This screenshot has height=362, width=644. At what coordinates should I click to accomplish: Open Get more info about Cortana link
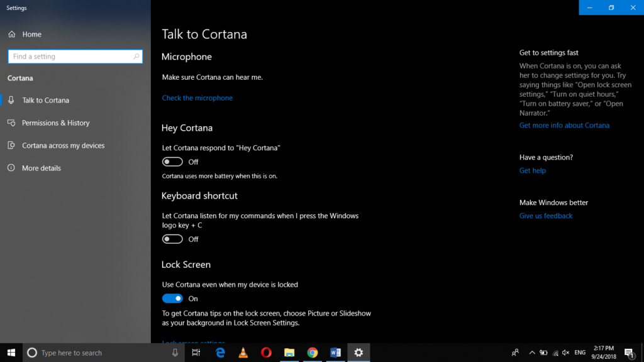pos(564,125)
